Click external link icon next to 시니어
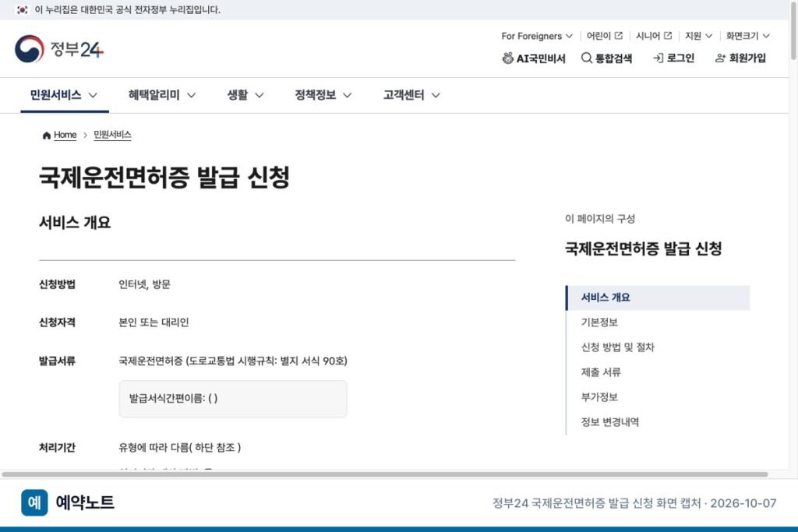Viewport: 798px width, 532px height. point(668,36)
